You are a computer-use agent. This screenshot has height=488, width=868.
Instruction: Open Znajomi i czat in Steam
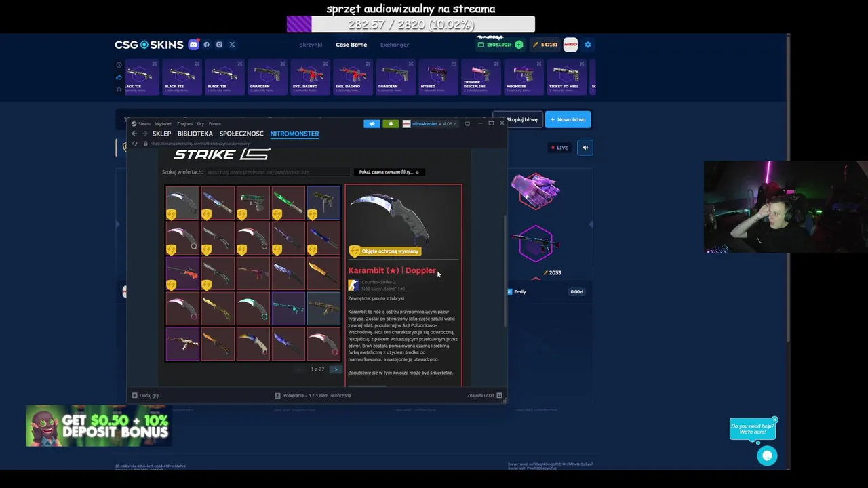click(x=484, y=395)
